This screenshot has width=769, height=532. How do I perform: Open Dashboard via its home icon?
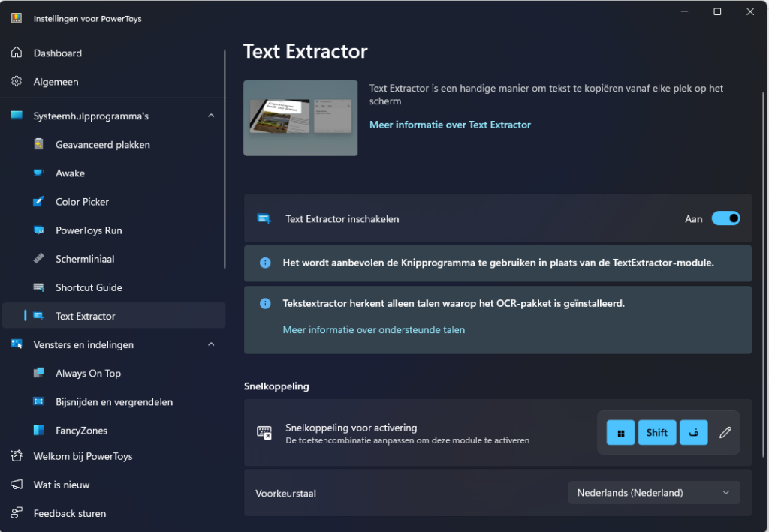(x=17, y=53)
